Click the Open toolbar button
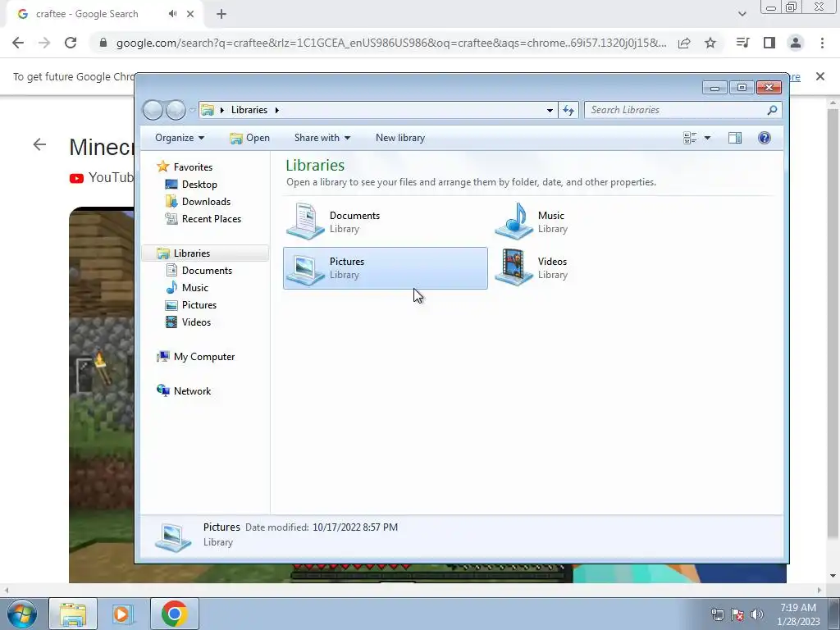The height and width of the screenshot is (630, 840). [x=249, y=138]
